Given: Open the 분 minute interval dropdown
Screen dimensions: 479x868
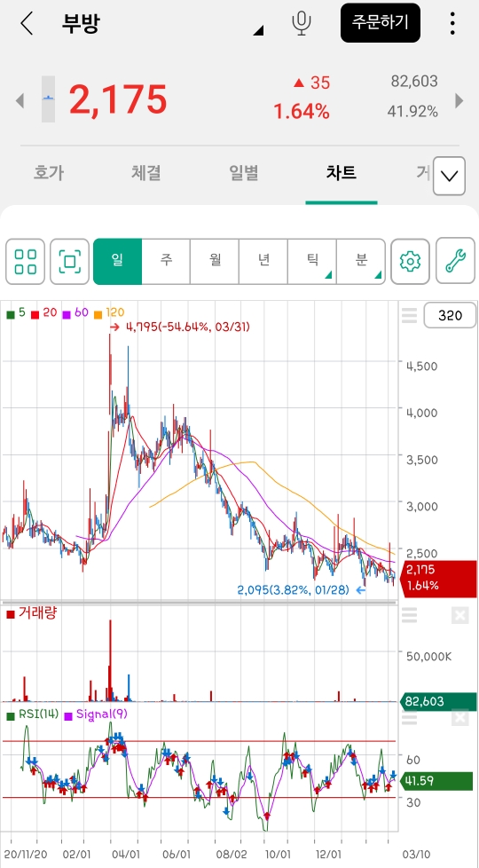Looking at the screenshot, I should [x=361, y=261].
